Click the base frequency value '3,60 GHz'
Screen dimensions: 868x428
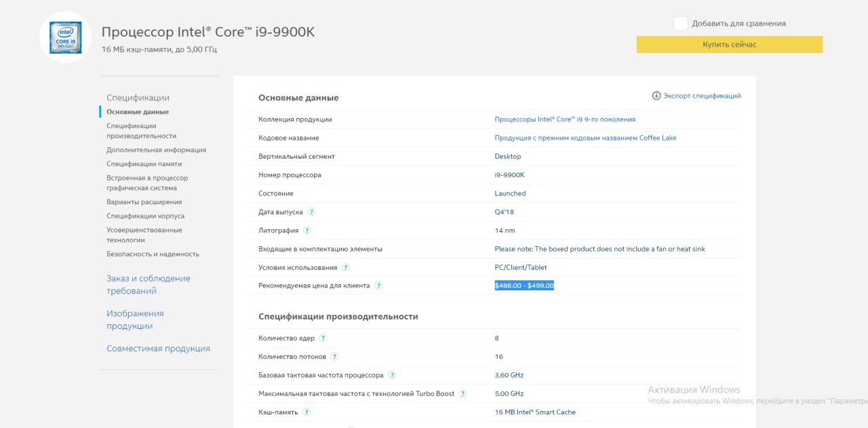[x=509, y=375]
